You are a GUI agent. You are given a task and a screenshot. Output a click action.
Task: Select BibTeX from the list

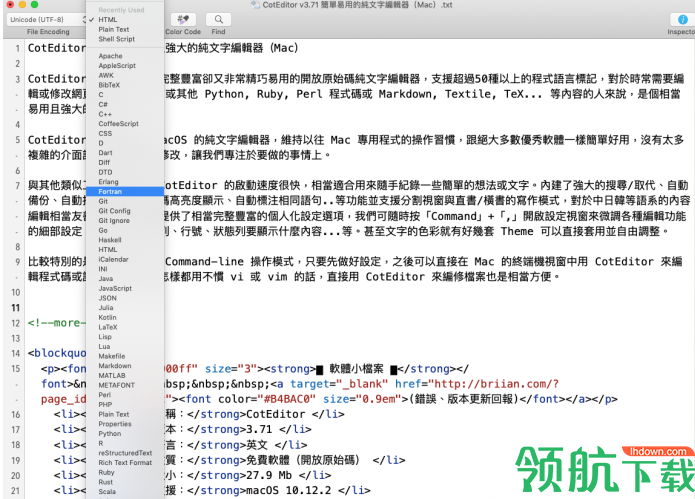point(109,85)
